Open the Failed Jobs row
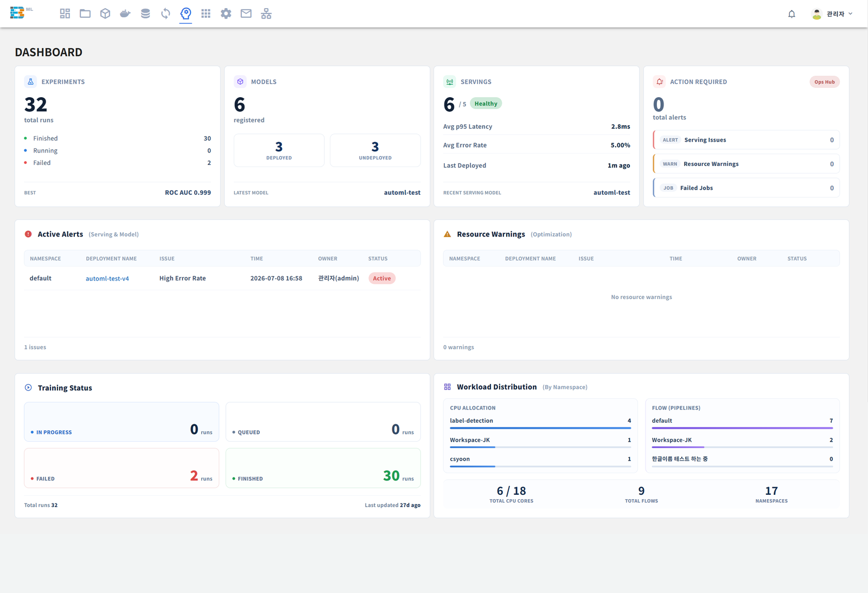 coord(746,188)
